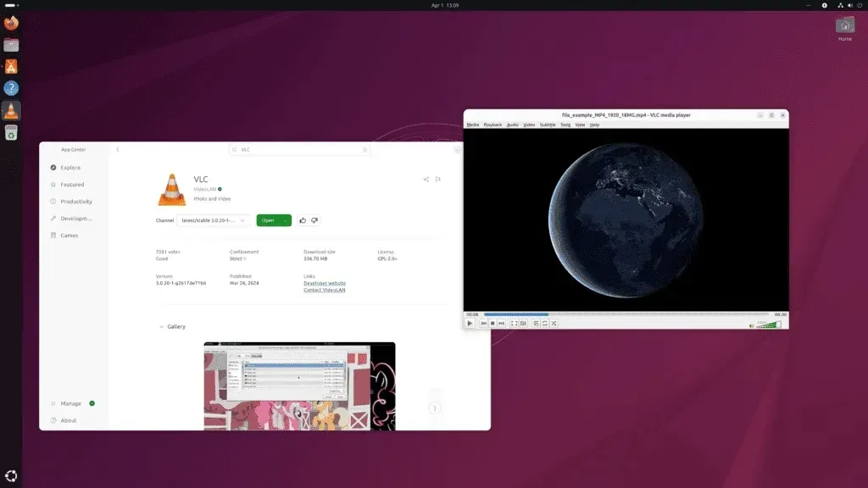The height and width of the screenshot is (488, 868).
Task: Stop playback in VLC media player
Action: pyautogui.click(x=492, y=323)
